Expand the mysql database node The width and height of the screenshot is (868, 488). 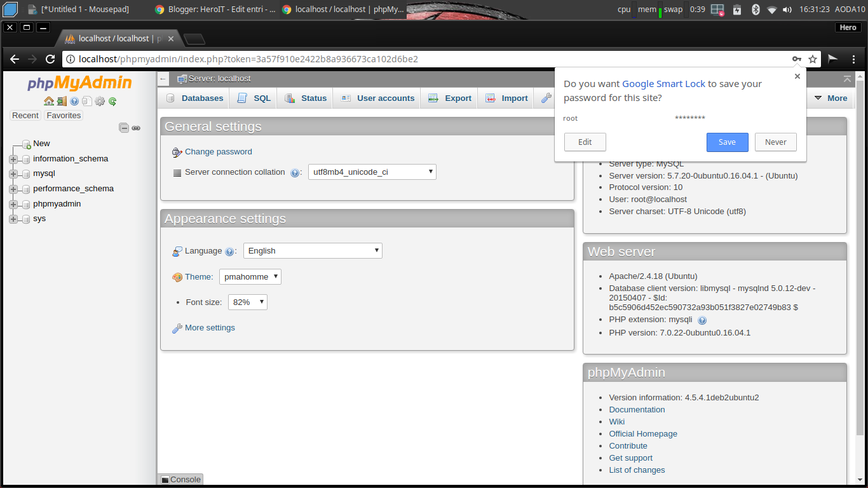point(13,173)
